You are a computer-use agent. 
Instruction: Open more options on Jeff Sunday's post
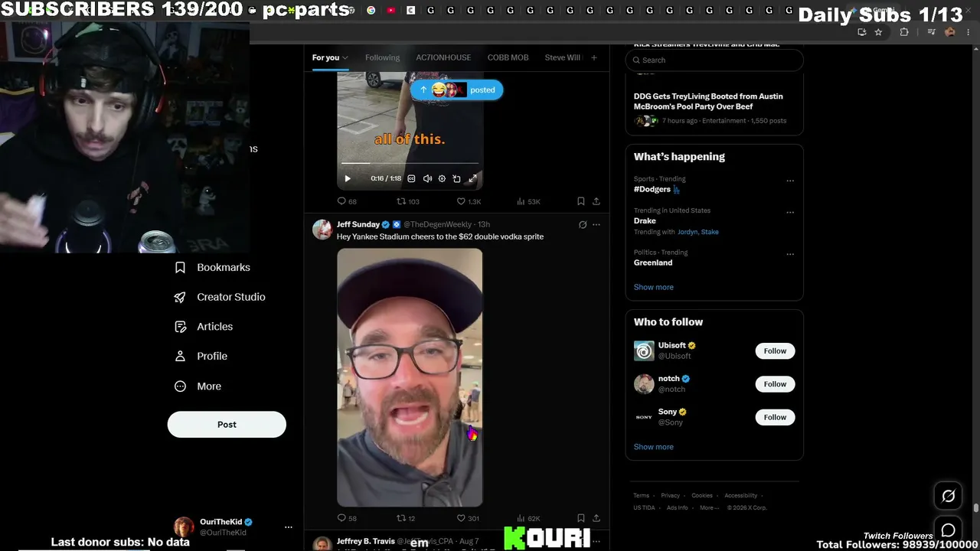pos(596,224)
